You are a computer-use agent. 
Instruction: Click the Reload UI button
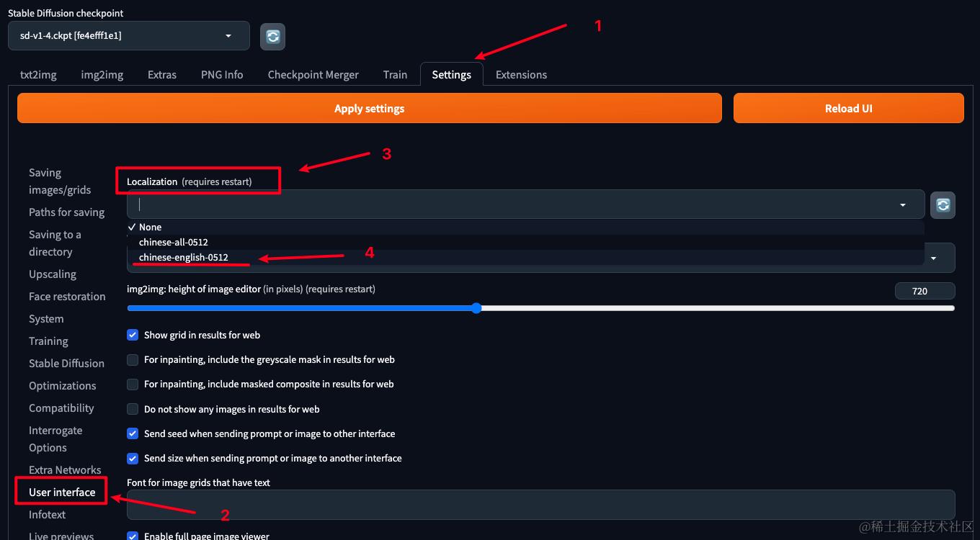coord(849,108)
